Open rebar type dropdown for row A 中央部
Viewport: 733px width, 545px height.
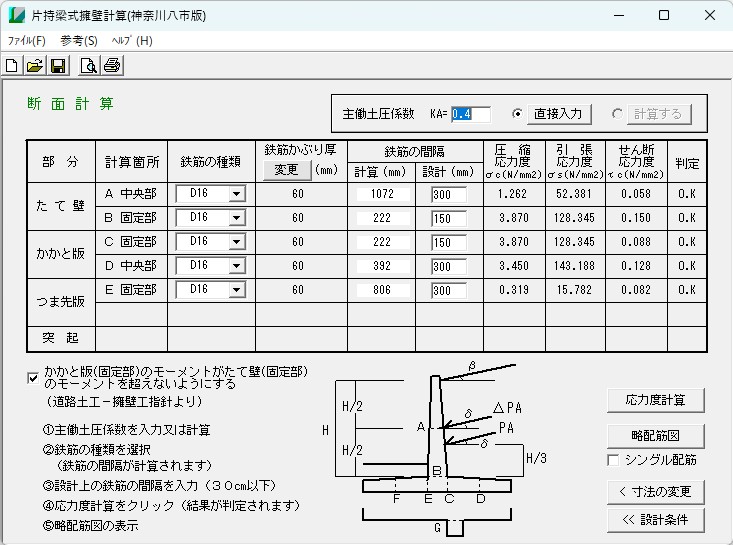click(x=236, y=194)
